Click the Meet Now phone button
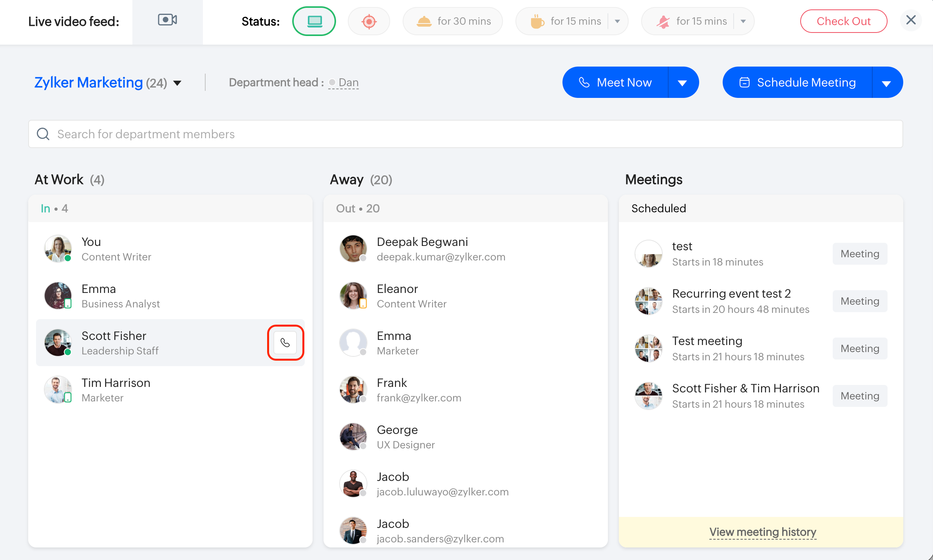 [x=615, y=83]
